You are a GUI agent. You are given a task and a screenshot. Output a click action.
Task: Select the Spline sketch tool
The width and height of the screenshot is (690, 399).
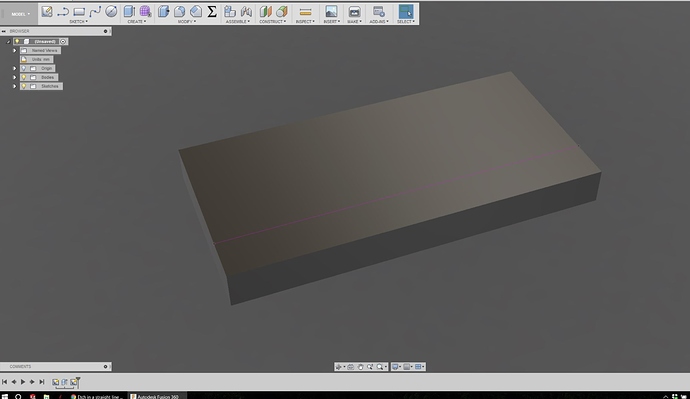pyautogui.click(x=95, y=11)
